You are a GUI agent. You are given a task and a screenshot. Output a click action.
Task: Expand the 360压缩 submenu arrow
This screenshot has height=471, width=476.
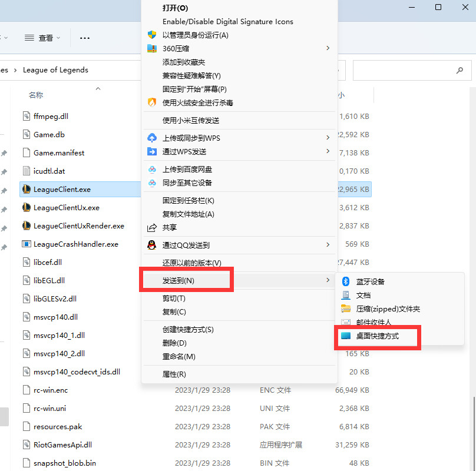(x=328, y=48)
